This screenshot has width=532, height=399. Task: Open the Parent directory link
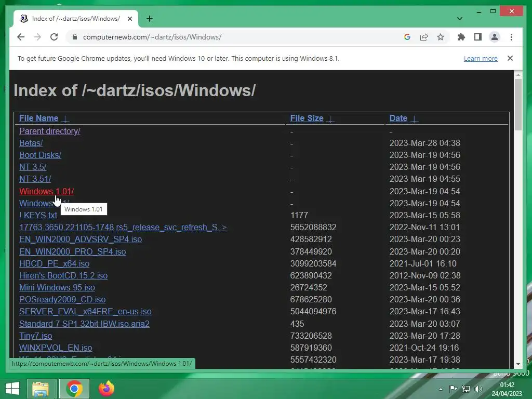point(49,131)
